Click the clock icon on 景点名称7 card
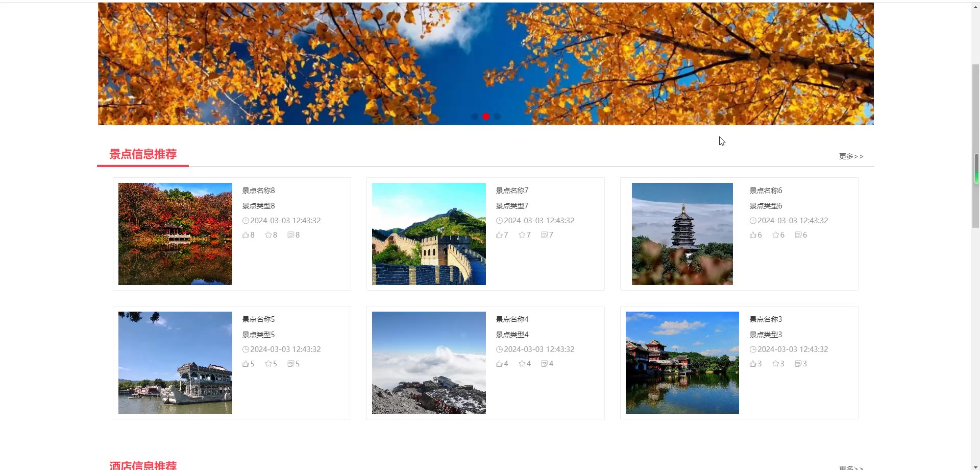 click(x=499, y=221)
